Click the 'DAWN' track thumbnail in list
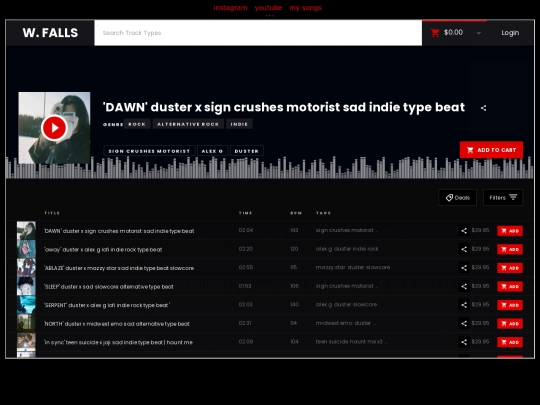540x405 pixels. pyautogui.click(x=26, y=230)
